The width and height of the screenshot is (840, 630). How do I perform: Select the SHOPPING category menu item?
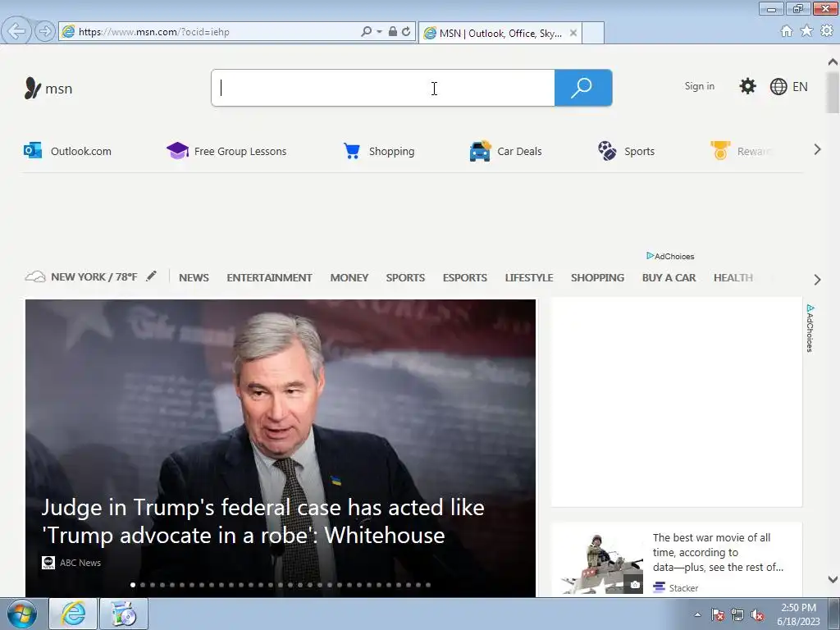pyautogui.click(x=598, y=277)
